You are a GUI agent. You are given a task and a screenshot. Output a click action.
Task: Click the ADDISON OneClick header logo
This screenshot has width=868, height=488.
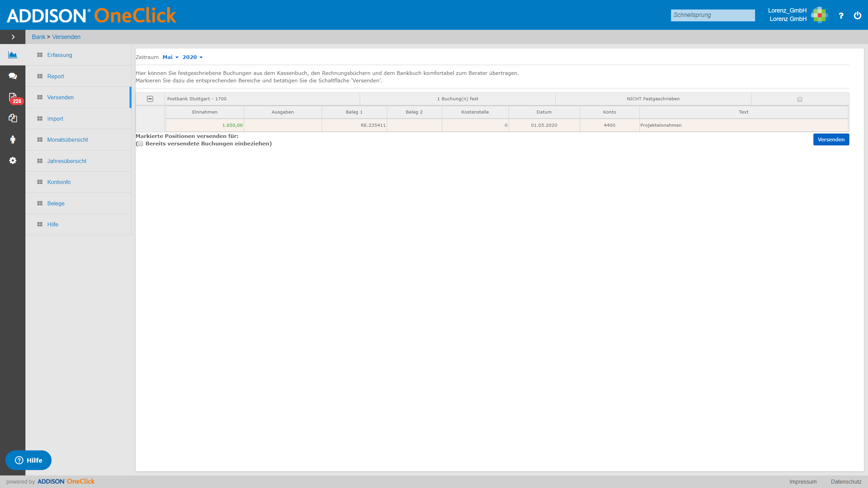(x=92, y=15)
